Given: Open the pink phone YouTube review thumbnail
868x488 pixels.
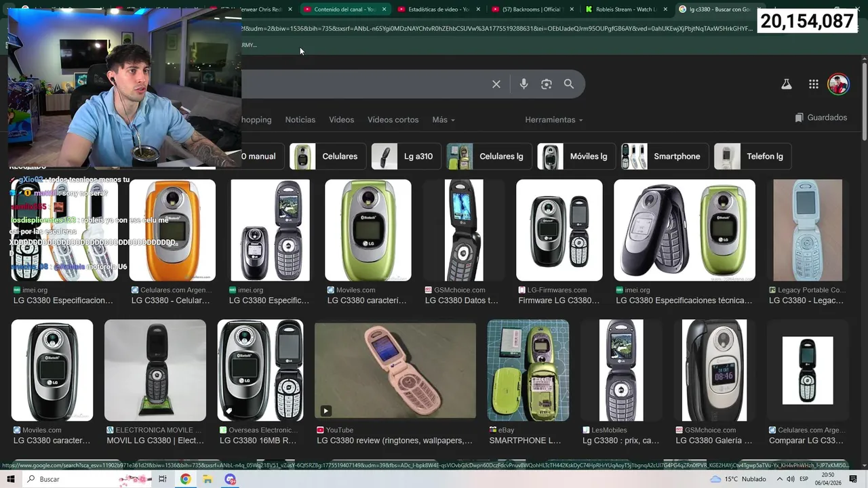Looking at the screenshot, I should (x=395, y=370).
